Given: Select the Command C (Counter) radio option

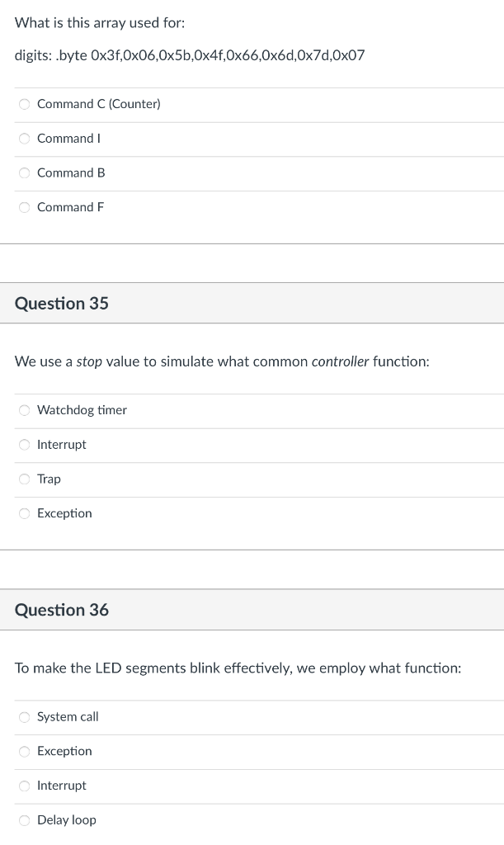Looking at the screenshot, I should pyautogui.click(x=25, y=104).
